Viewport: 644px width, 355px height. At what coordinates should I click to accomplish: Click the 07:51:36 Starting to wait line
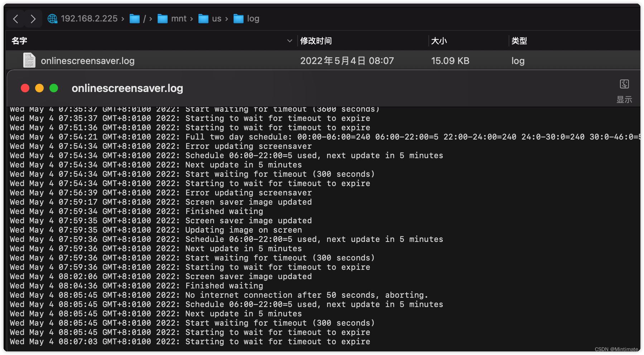click(190, 128)
